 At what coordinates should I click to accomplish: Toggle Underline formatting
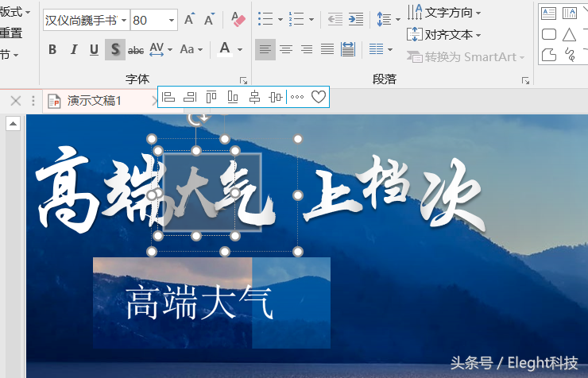point(94,49)
